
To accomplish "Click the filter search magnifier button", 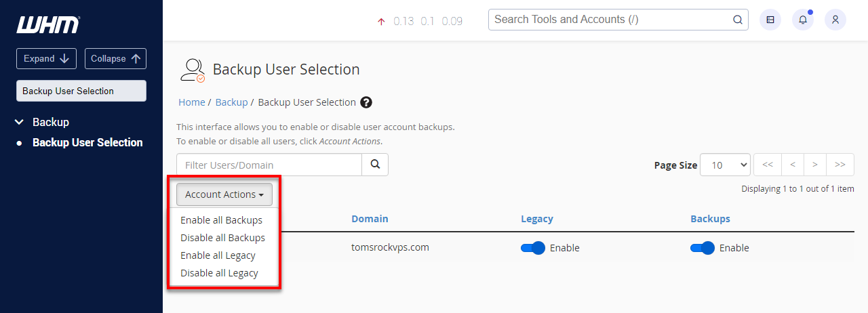I will coord(375,165).
